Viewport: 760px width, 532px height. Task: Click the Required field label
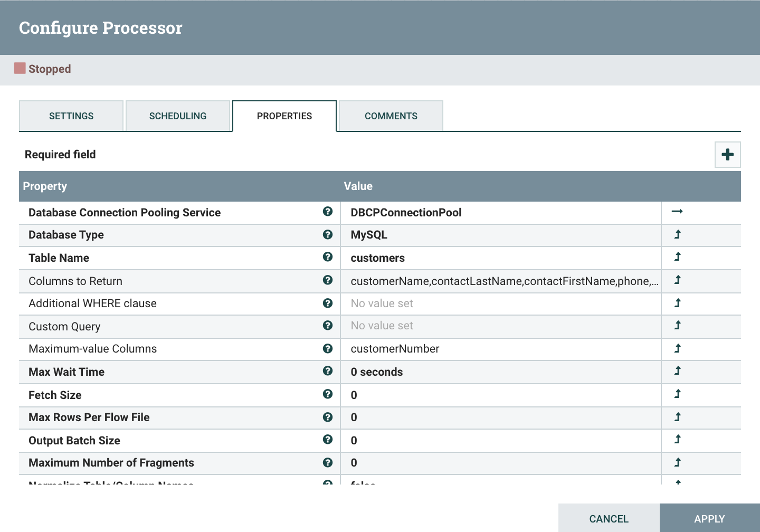pyautogui.click(x=60, y=155)
